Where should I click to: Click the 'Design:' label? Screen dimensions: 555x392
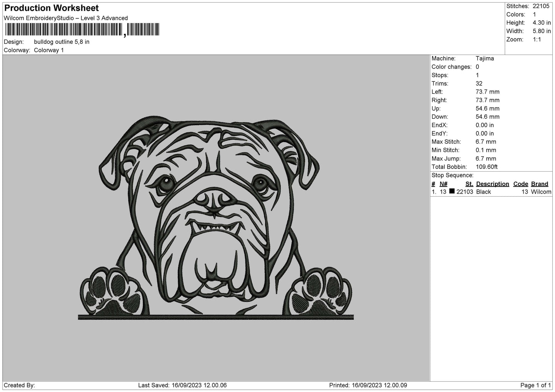pos(13,42)
